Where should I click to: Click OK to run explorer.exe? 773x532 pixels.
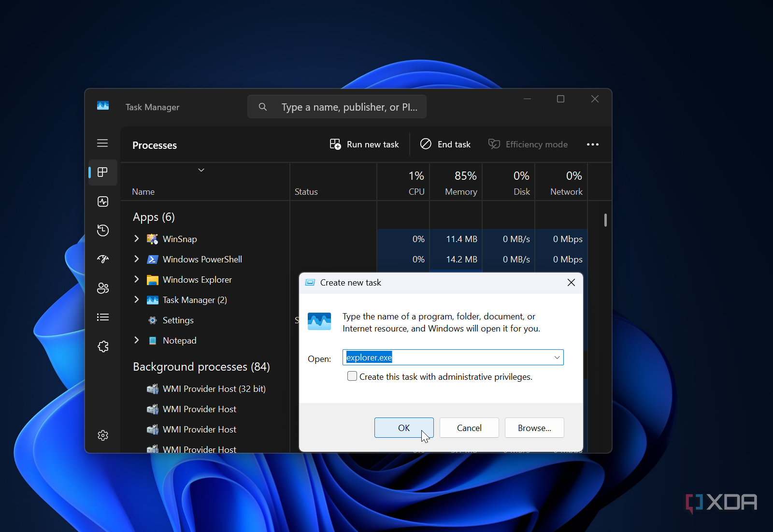404,428
